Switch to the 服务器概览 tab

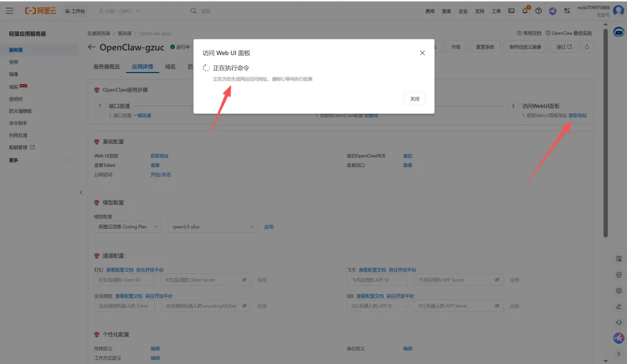tap(107, 67)
